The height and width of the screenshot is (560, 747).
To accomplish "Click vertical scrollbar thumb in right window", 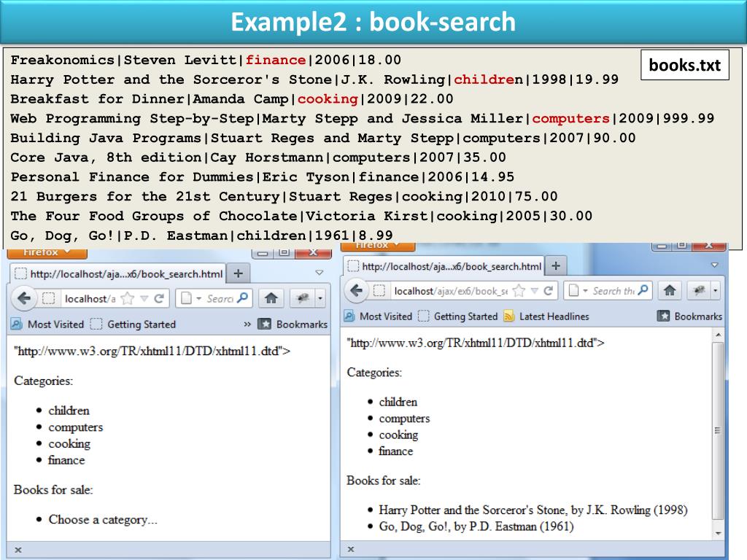I will pyautogui.click(x=718, y=430).
